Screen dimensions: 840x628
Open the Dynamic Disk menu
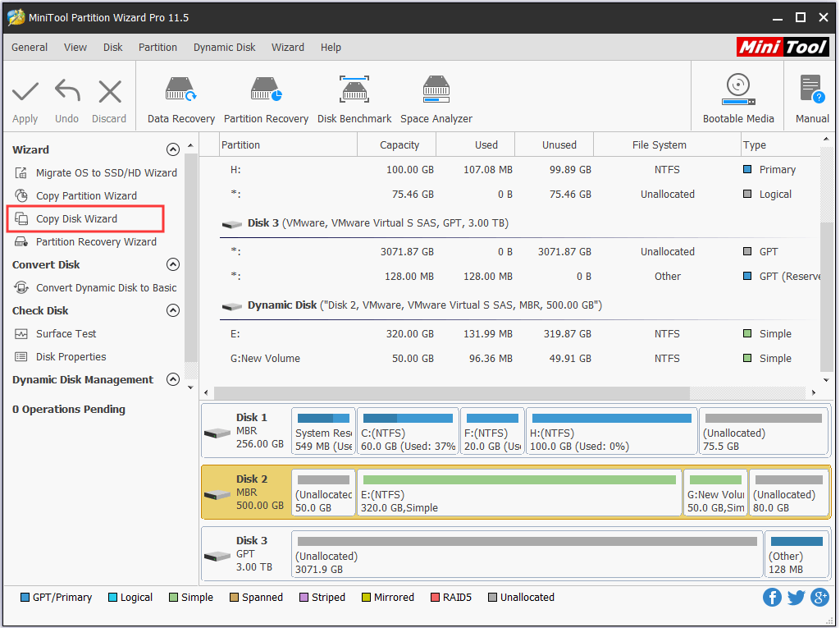224,47
